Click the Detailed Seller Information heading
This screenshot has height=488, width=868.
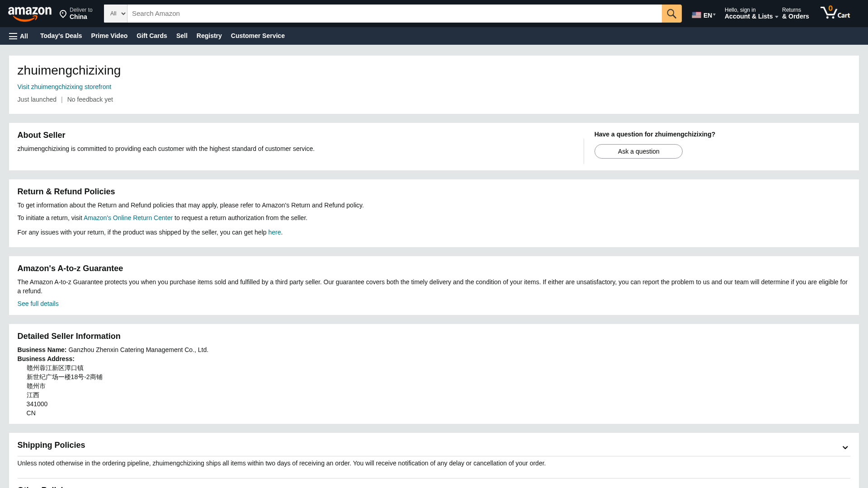coord(69,336)
